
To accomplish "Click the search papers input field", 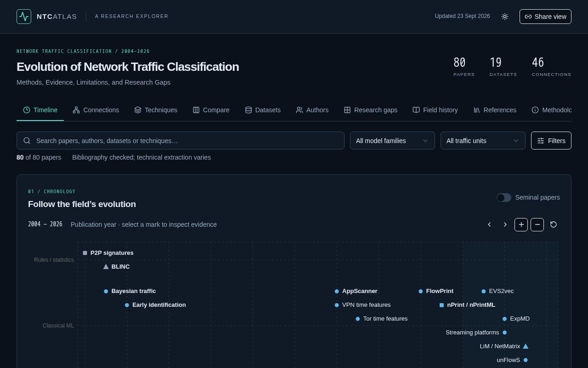I will 181,141.
